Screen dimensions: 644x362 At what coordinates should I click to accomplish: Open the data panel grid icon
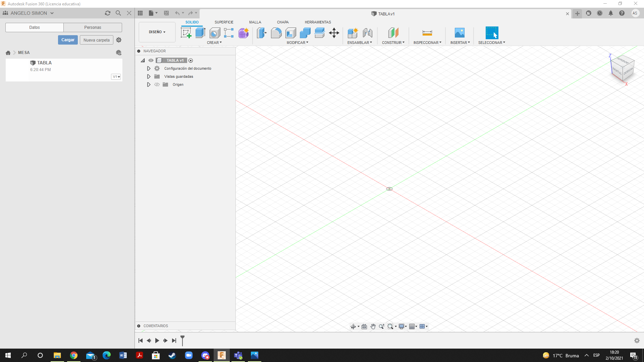(140, 13)
